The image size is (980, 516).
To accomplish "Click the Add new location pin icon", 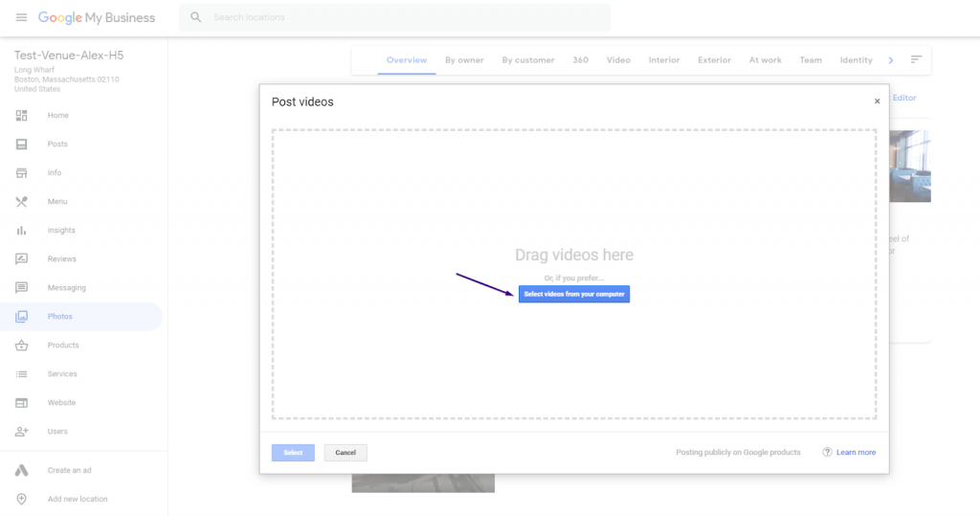I will pos(21,499).
